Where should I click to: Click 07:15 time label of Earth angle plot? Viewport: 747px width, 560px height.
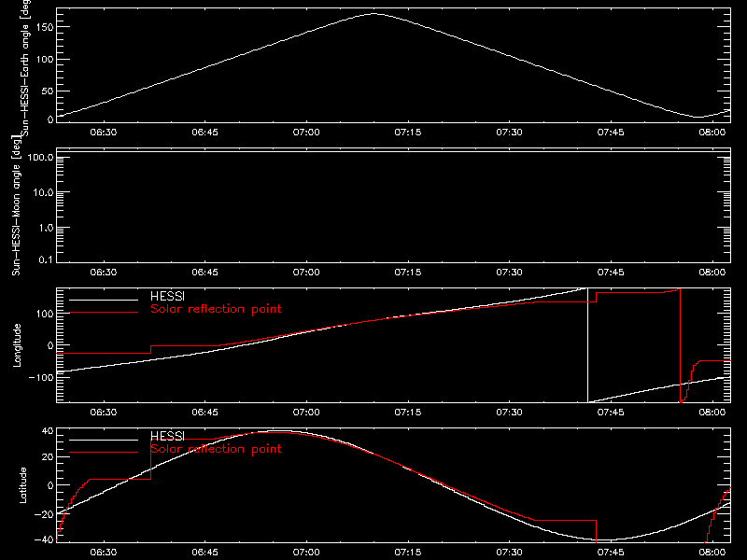point(408,132)
